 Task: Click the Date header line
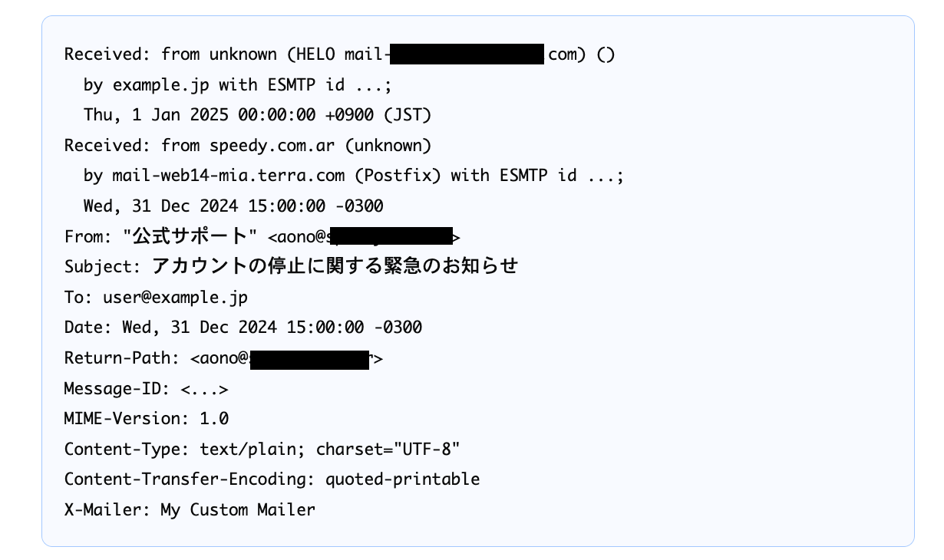pyautogui.click(x=243, y=328)
